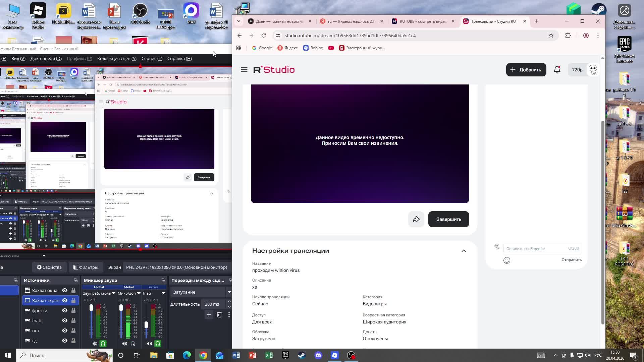Open the emoji picker in the chat
644x362 pixels.
point(507,260)
